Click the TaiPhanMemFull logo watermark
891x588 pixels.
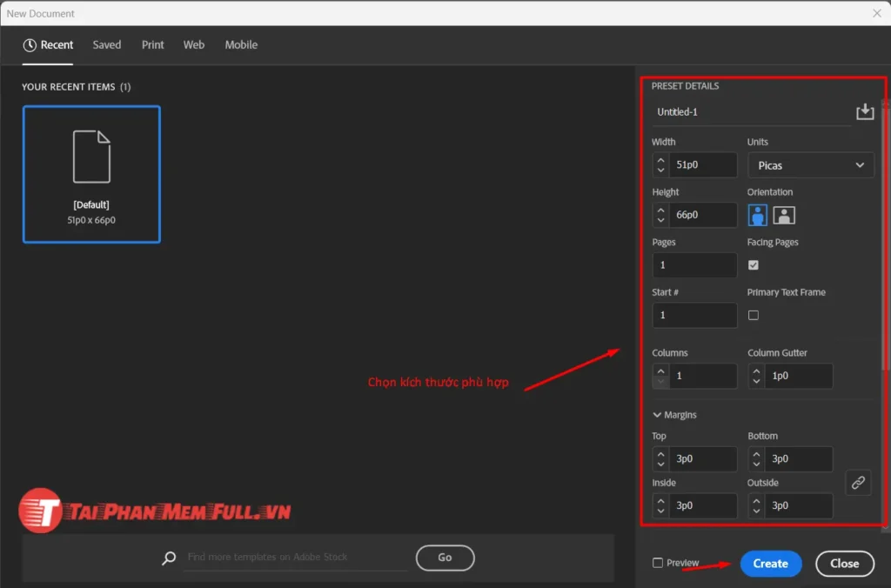click(x=152, y=511)
